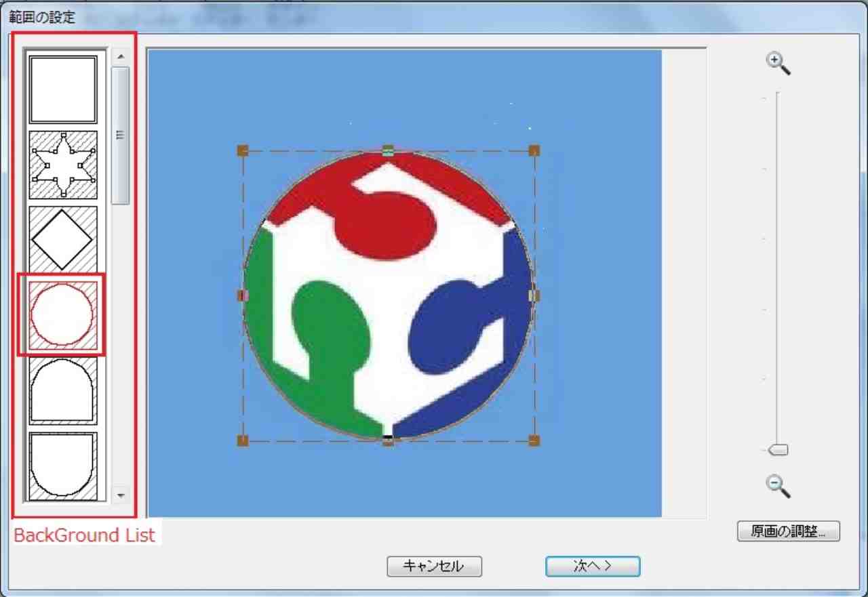Click the left-middle selection edge handle
The image size is (868, 597).
coord(243,295)
